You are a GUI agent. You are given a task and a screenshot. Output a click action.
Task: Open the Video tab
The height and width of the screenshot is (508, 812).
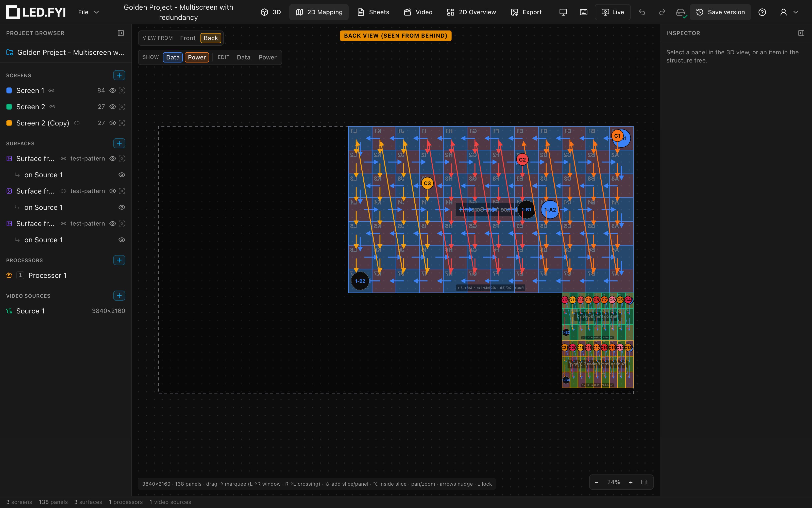(418, 12)
